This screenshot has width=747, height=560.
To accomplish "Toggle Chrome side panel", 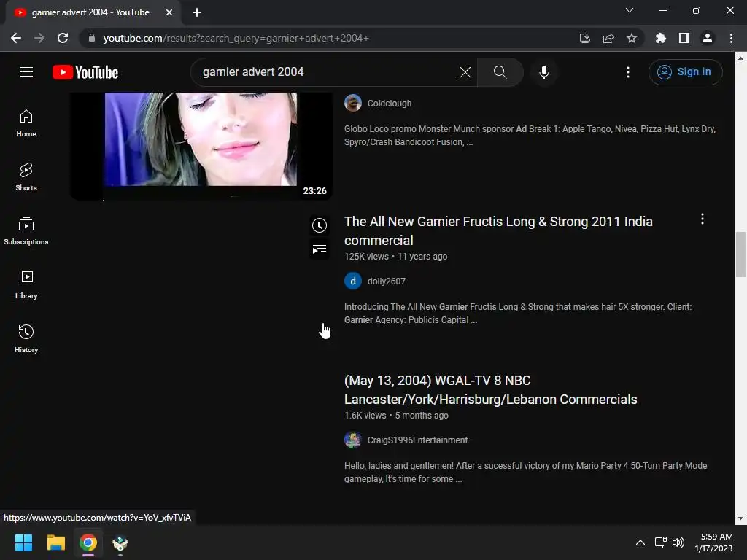I will coord(684,38).
